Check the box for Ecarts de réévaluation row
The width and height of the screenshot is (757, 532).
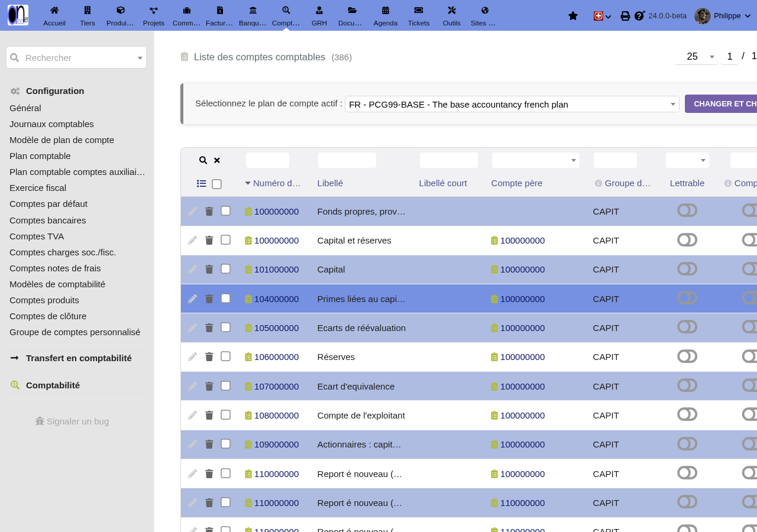pos(225,327)
